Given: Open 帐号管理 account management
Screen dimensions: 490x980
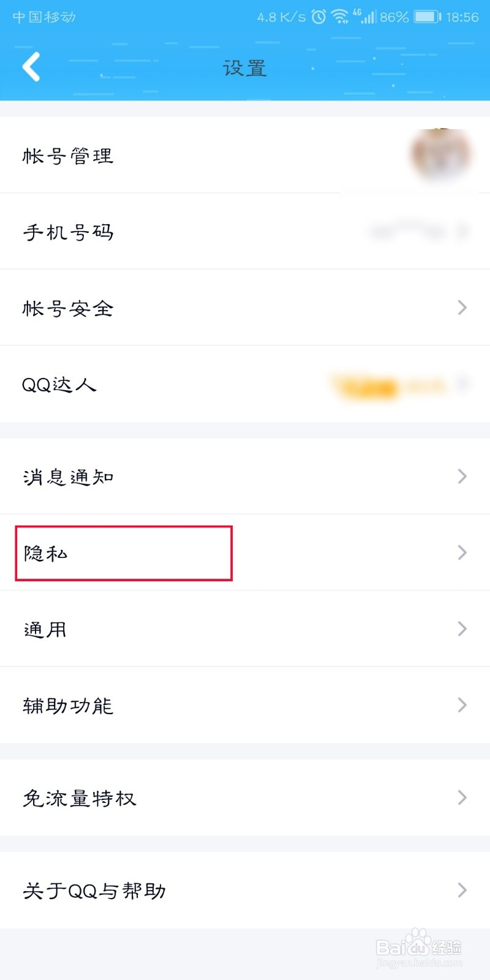Looking at the screenshot, I should (x=68, y=156).
